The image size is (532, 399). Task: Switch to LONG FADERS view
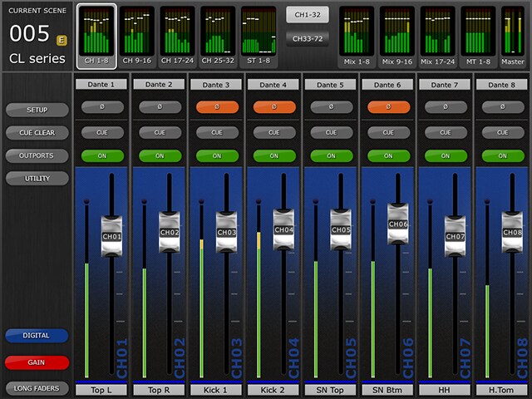pos(37,388)
